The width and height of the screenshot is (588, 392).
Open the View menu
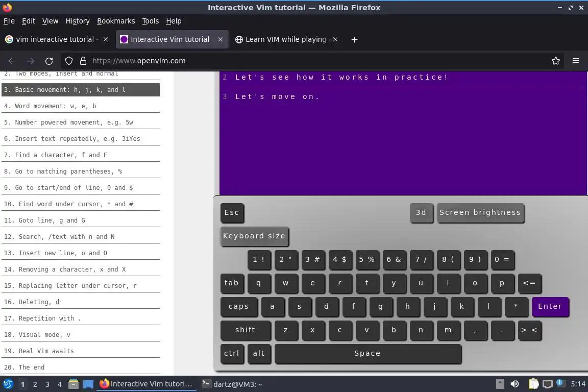(50, 21)
